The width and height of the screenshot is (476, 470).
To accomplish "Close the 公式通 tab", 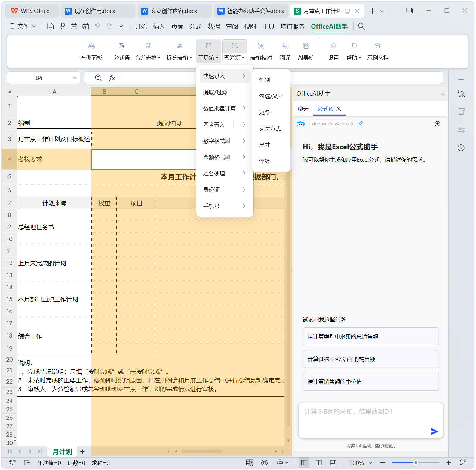I will pyautogui.click(x=339, y=109).
